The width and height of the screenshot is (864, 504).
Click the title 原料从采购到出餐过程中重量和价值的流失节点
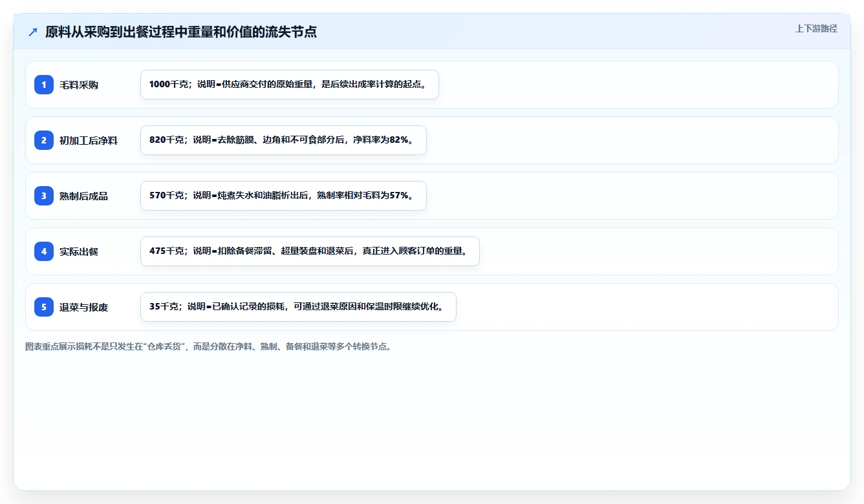point(181,32)
